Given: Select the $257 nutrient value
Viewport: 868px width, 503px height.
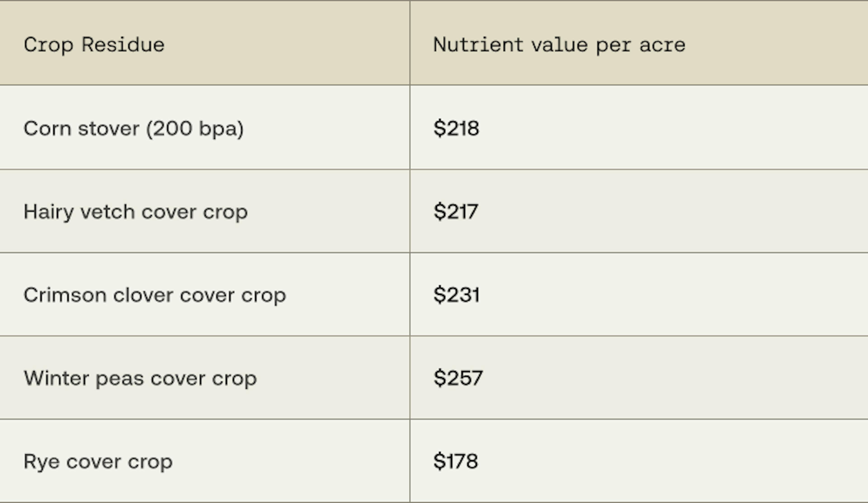Looking at the screenshot, I should point(458,378).
